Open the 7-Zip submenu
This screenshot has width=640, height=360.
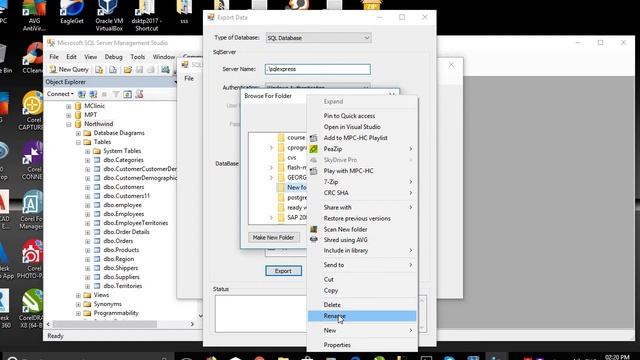coord(362,182)
